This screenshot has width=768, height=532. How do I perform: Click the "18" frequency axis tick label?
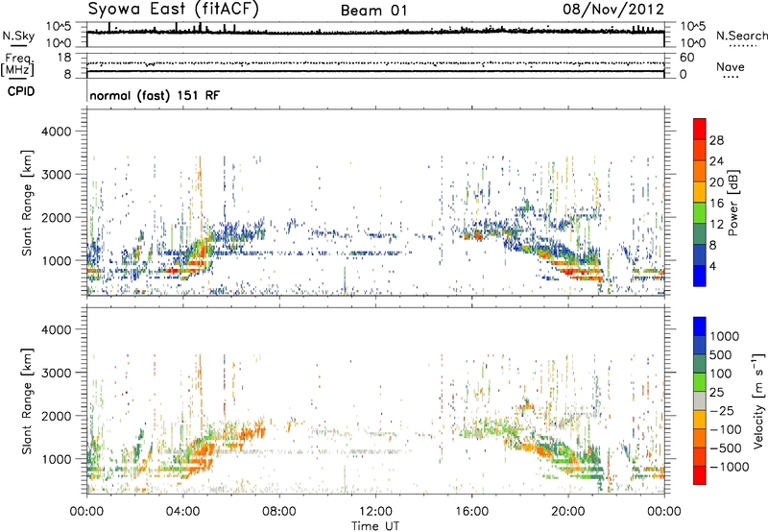point(64,58)
